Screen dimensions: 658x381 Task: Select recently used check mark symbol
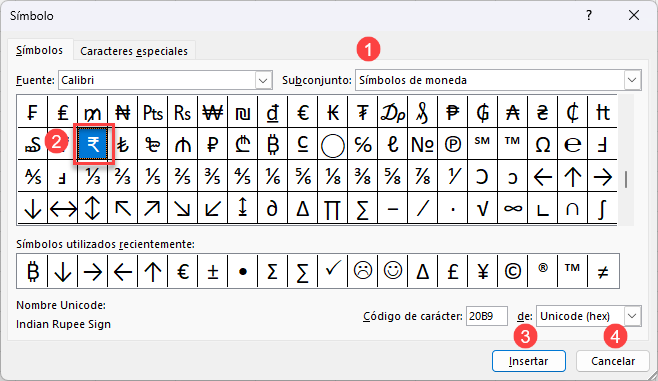(333, 271)
